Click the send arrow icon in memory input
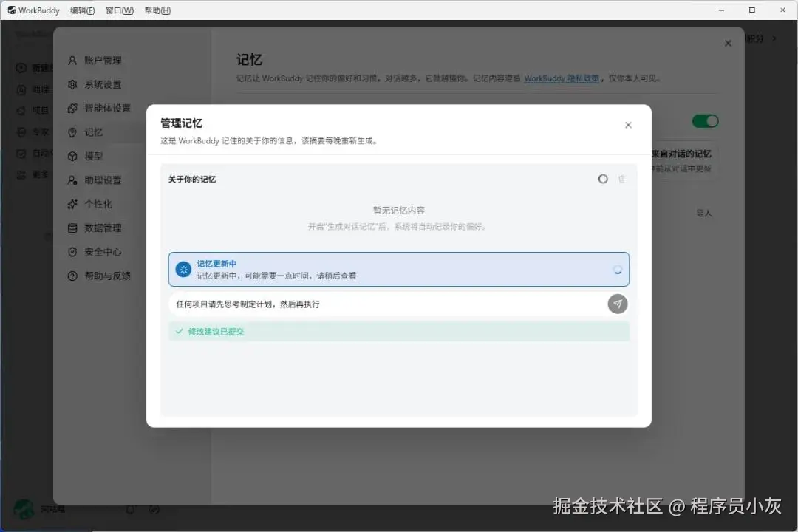 click(x=617, y=304)
